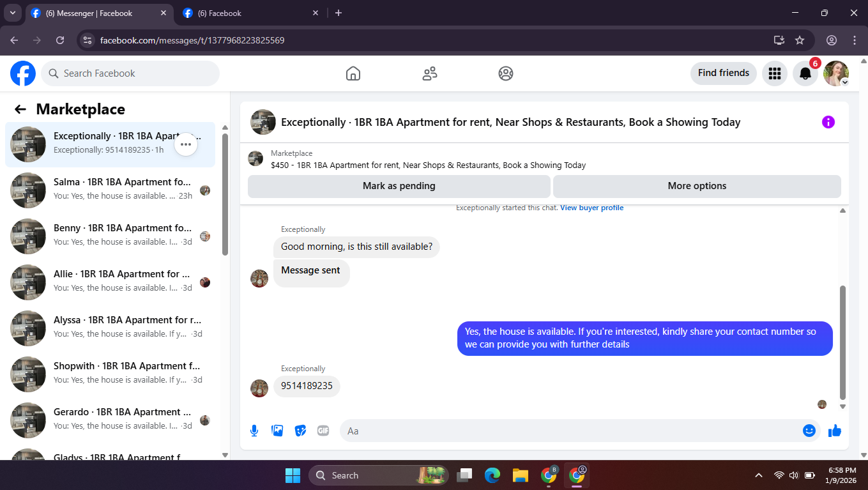This screenshot has width=868, height=490.
Task: Open the Chrome profile icon
Action: (832, 40)
